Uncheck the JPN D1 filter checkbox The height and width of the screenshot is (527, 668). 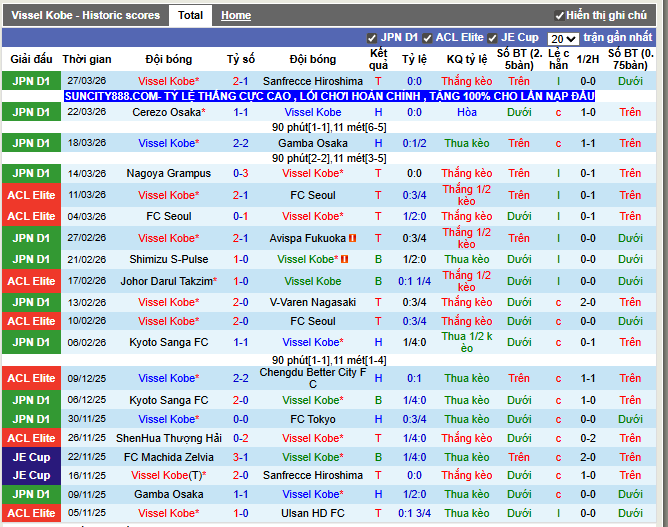[x=372, y=38]
